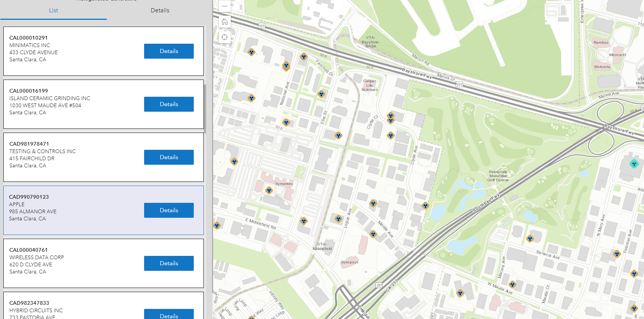The height and width of the screenshot is (319, 644).
Task: Switch to the List tab
Action: [53, 10]
